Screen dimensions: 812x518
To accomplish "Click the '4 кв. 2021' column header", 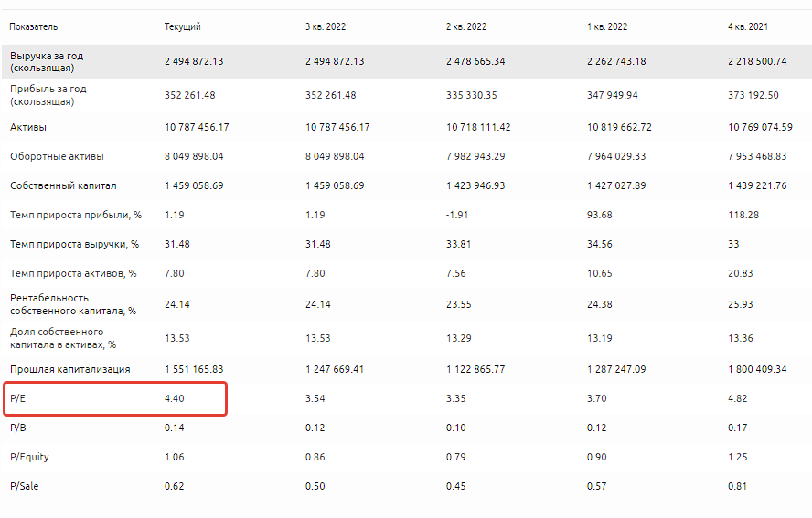I will 748,26.
